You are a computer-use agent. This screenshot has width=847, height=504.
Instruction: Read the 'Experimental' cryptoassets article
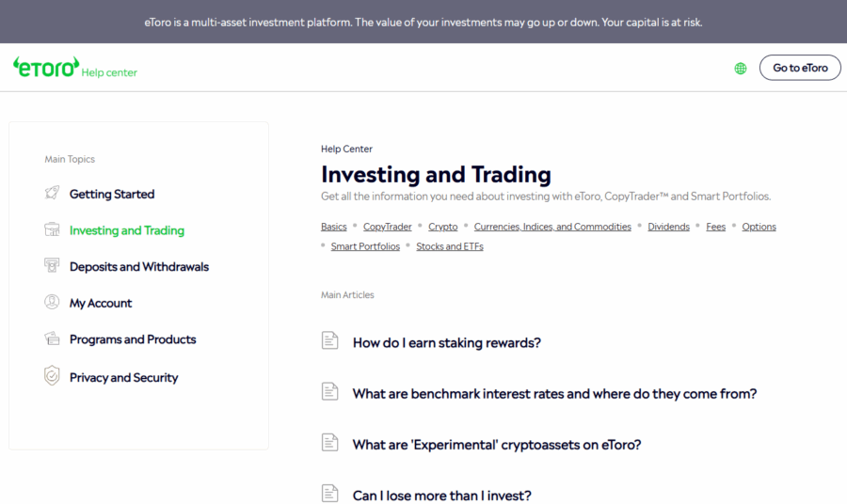[497, 445]
